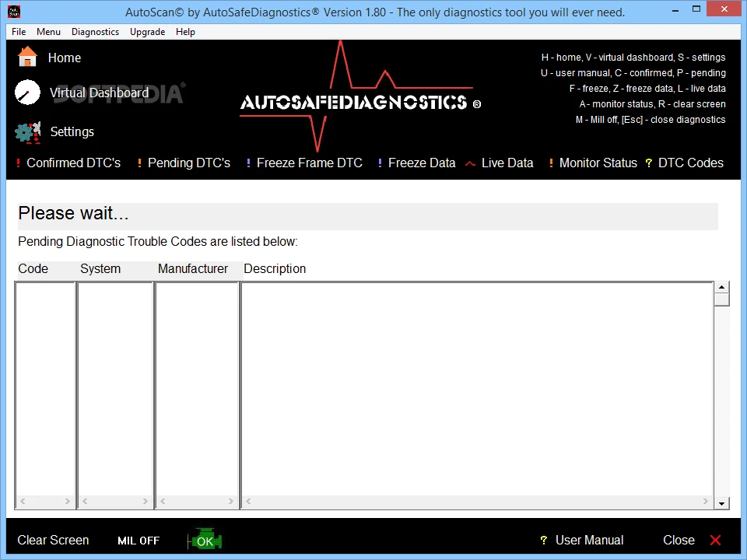The height and width of the screenshot is (560, 747).
Task: Close the AutoScan window from title bar
Action: (x=724, y=9)
